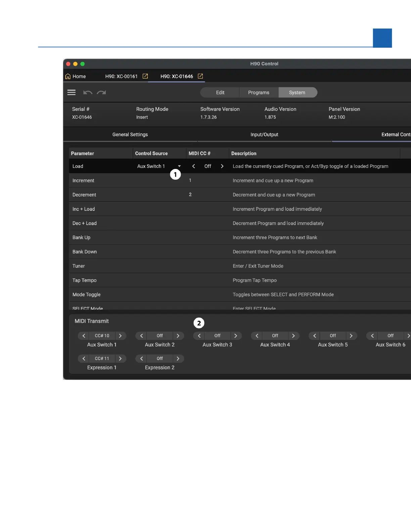Open the Input/Output tab
The height and width of the screenshot is (532, 411).
(x=264, y=134)
